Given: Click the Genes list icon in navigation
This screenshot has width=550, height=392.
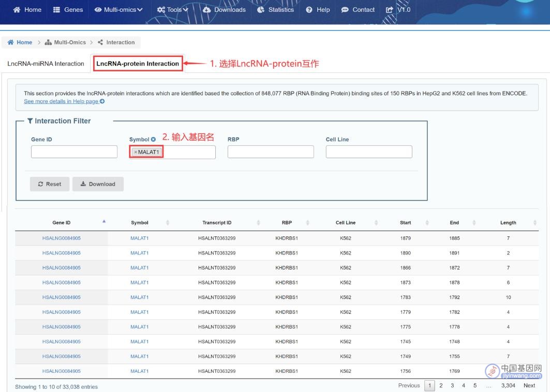Looking at the screenshot, I should click(56, 10).
